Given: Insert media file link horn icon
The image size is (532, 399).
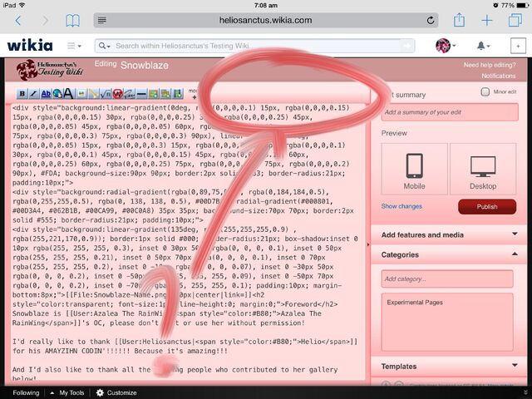Looking at the screenshot, I should click(94, 94).
